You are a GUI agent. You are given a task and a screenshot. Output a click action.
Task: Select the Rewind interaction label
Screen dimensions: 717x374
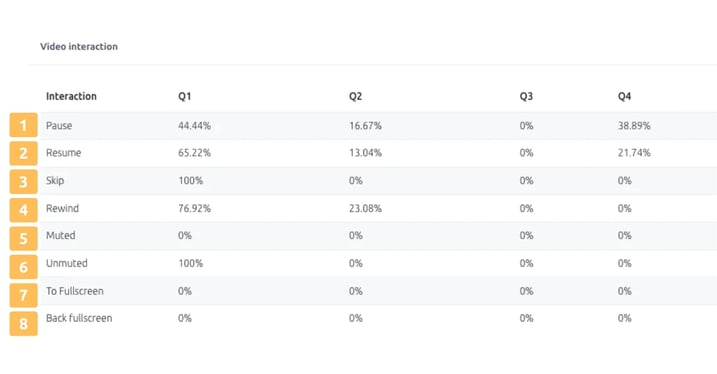pyautogui.click(x=63, y=208)
